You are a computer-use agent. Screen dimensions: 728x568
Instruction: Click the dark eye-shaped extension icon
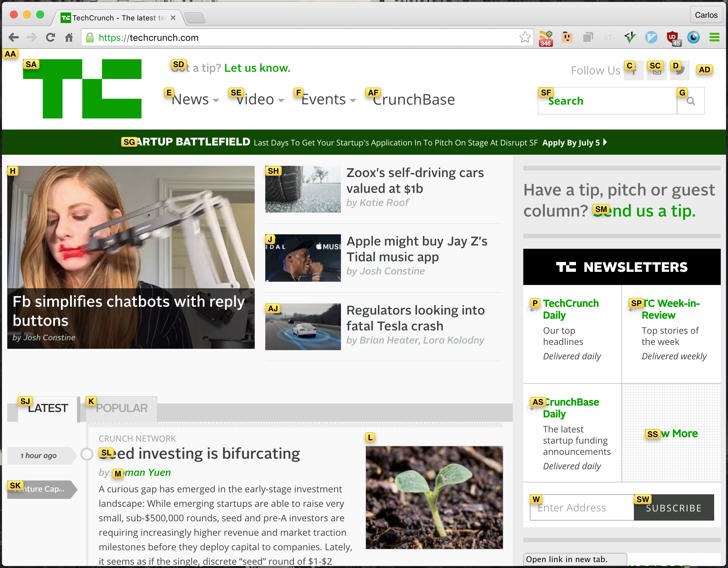[694, 37]
